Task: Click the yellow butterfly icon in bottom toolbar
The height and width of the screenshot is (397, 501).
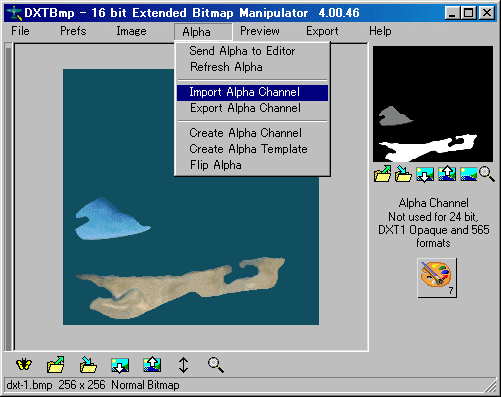Action: tap(24, 364)
